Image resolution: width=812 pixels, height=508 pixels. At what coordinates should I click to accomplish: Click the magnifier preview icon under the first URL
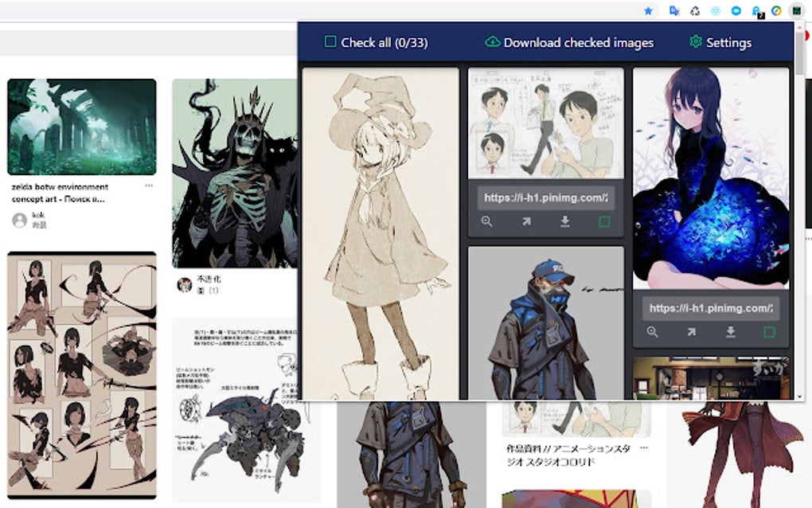486,222
